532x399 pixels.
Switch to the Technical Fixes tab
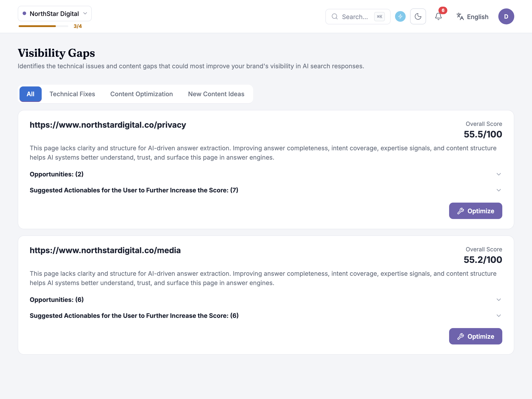72,94
